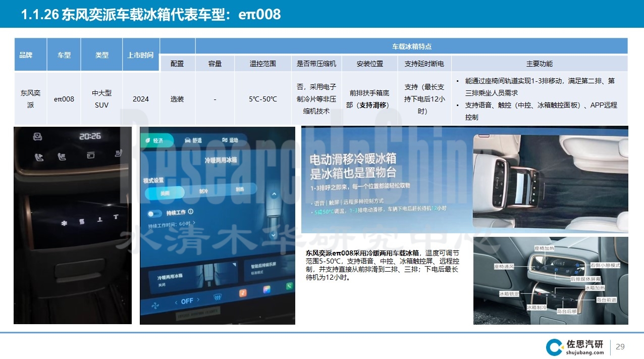
Task: Tap the seat icon above the 20:26 clock row
Action: click(x=37, y=136)
